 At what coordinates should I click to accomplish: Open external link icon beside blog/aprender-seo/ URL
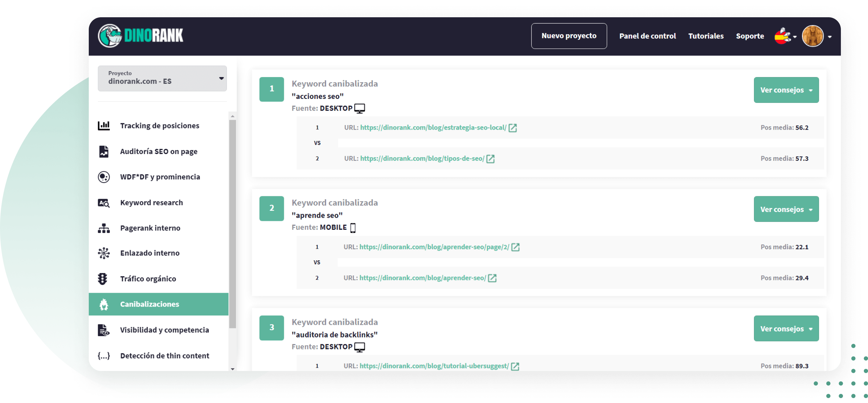(x=492, y=278)
